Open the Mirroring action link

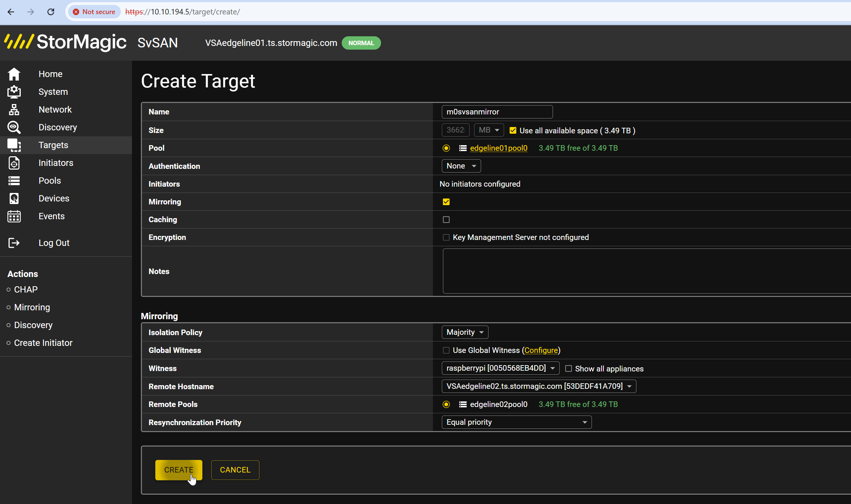pos(32,307)
